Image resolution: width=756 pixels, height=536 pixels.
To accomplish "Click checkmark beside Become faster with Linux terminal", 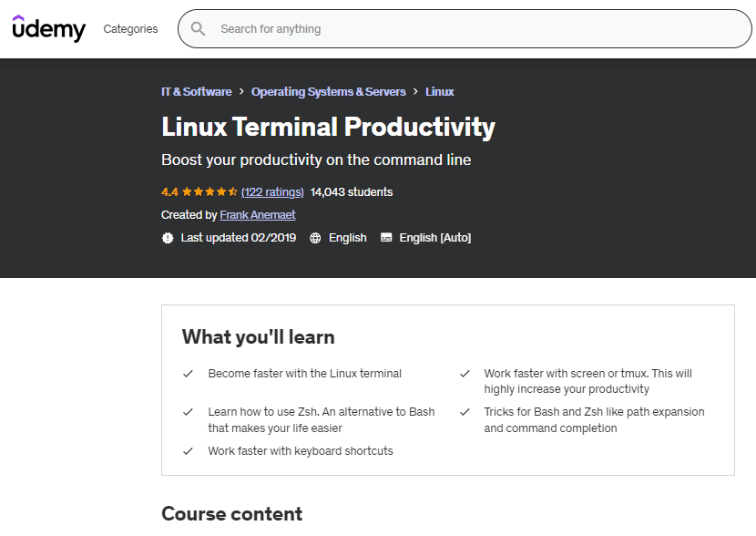I will pos(188,374).
